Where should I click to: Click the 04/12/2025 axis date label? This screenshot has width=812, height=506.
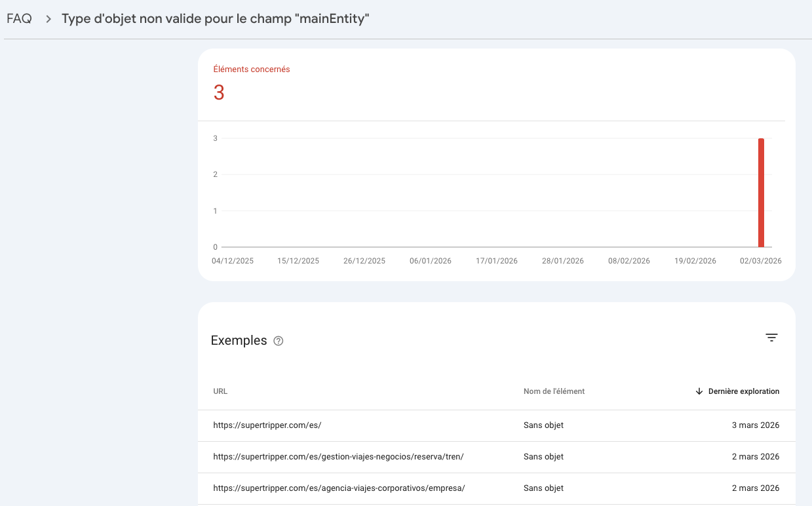click(233, 261)
